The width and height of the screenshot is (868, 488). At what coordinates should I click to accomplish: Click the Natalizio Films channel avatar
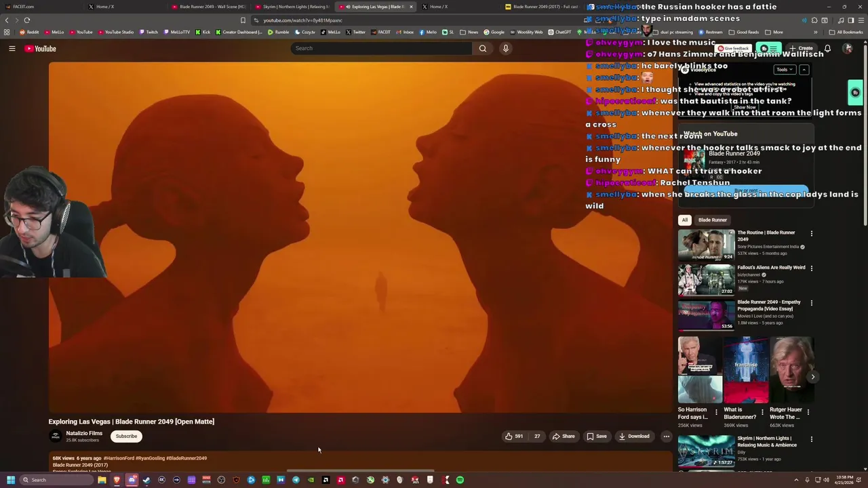point(56,436)
